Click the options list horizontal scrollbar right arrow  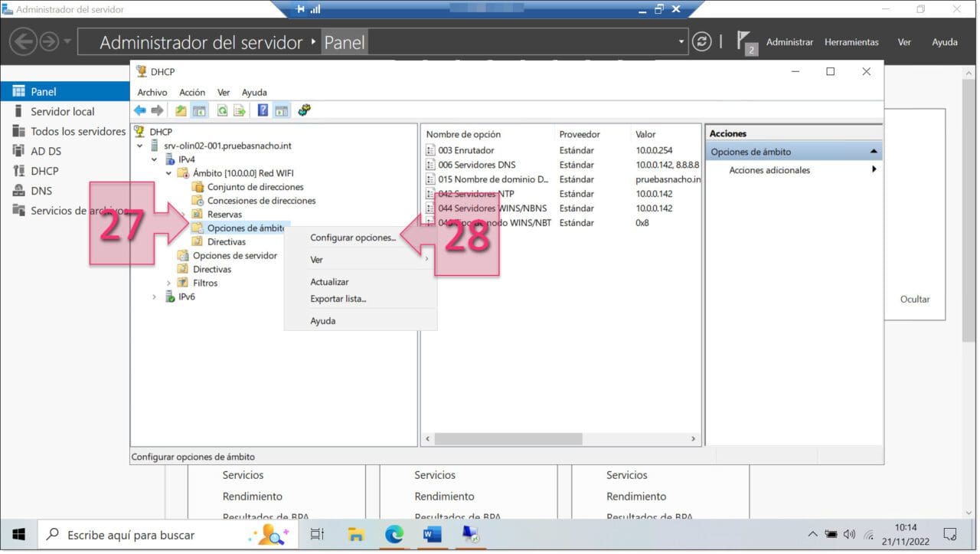click(x=694, y=439)
